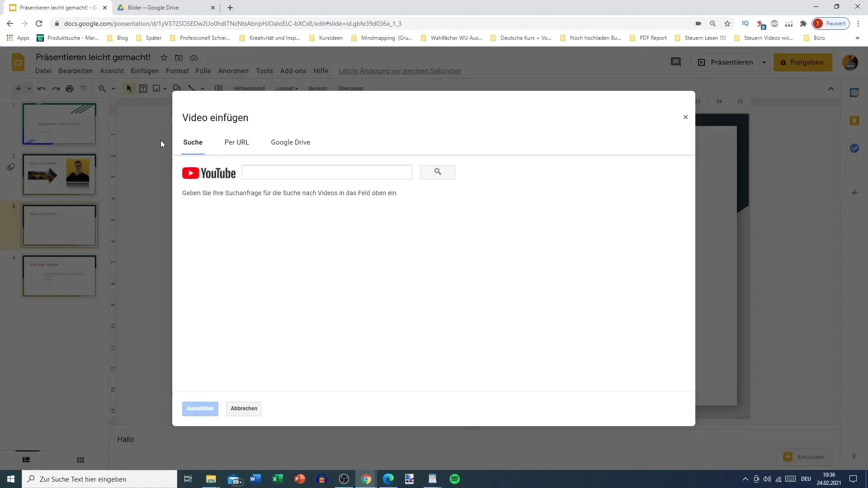This screenshot has width=868, height=488.
Task: Click the Freigeben share button
Action: (x=802, y=62)
